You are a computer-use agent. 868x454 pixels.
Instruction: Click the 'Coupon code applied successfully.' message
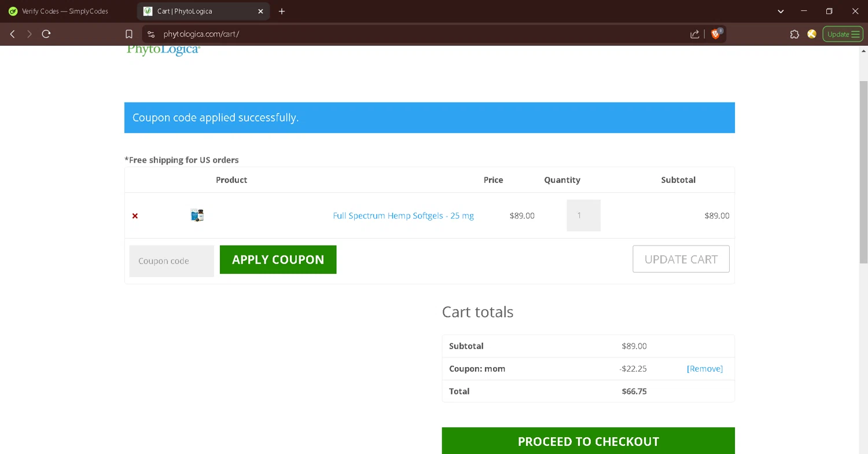click(215, 118)
